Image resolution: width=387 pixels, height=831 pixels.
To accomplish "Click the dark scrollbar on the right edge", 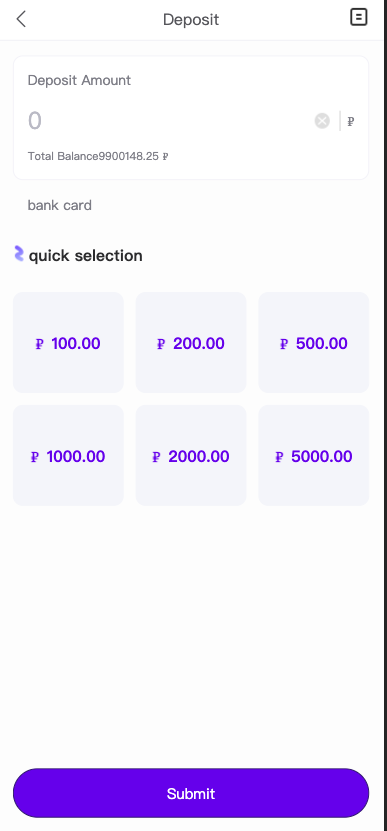I will (x=385, y=416).
